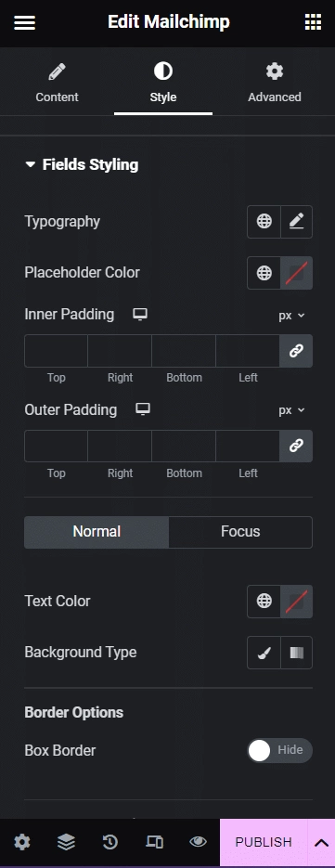Select the classic background brush icon
This screenshot has width=335, height=868.
click(264, 653)
